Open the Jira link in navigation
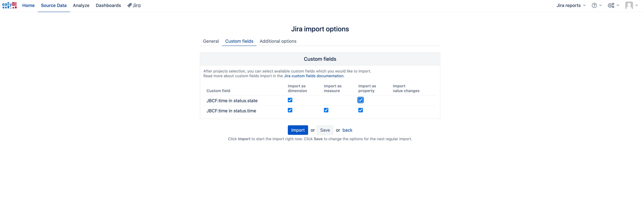 tap(134, 5)
